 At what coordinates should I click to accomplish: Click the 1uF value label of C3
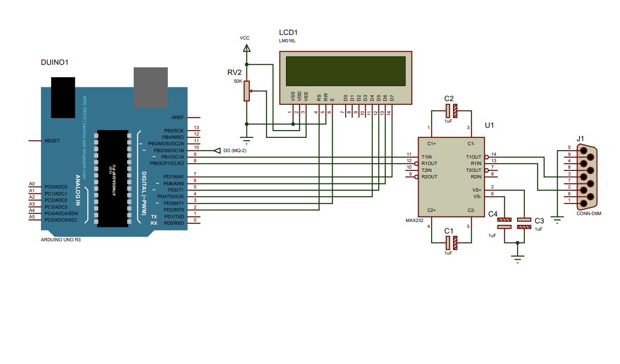540,228
